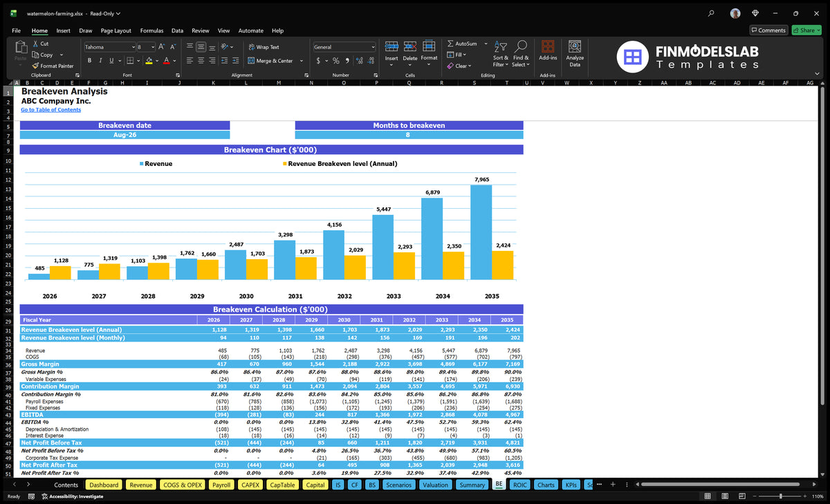Screen dimensions: 830x504
Task: Apply Percent Style format
Action: click(x=337, y=61)
